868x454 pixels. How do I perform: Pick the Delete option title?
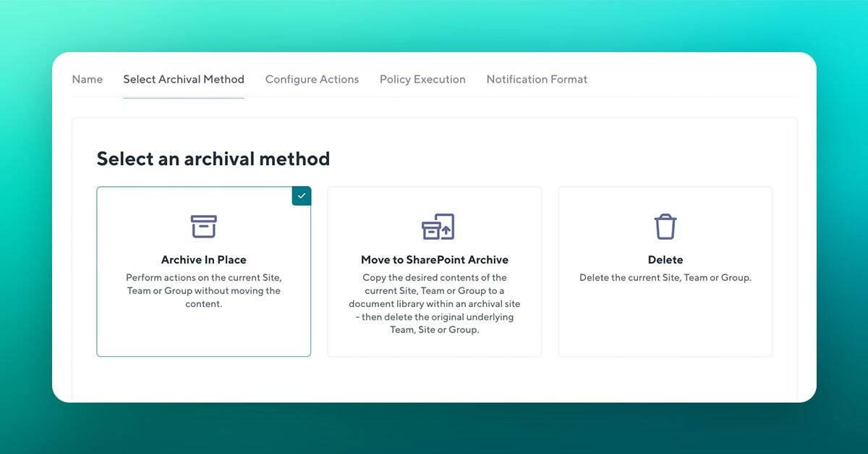tap(665, 260)
